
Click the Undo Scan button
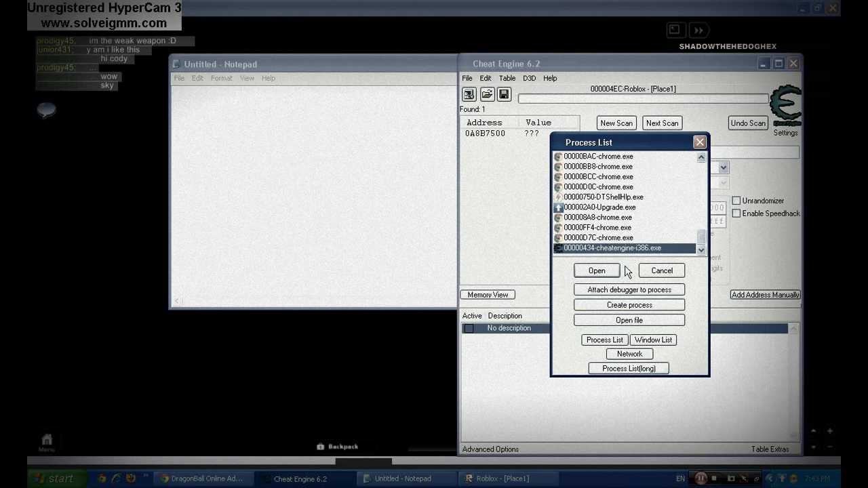point(748,123)
